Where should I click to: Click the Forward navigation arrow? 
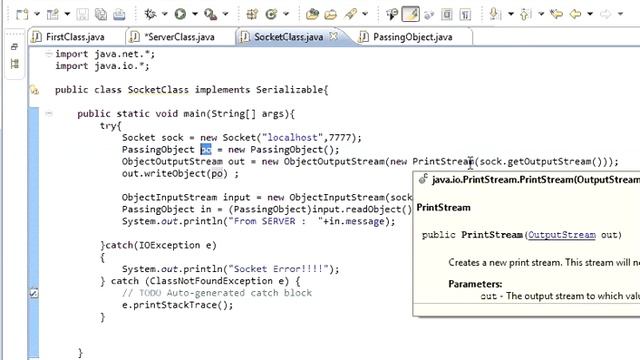pyautogui.click(x=605, y=14)
